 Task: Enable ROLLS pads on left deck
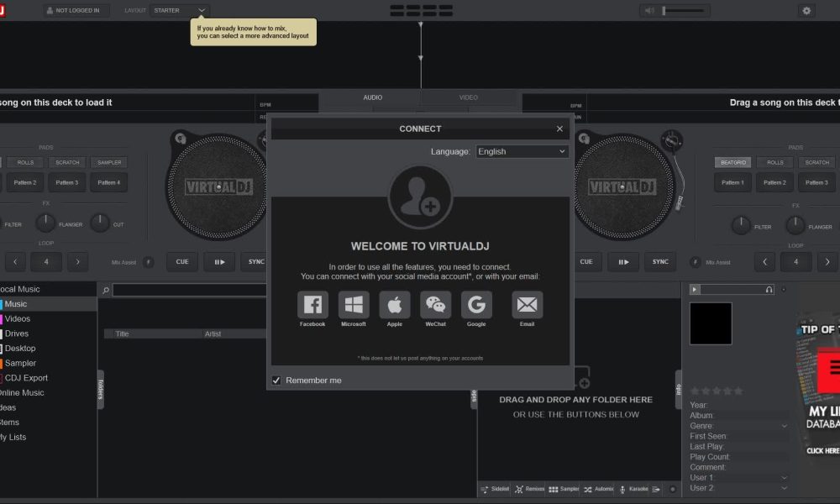[25, 162]
